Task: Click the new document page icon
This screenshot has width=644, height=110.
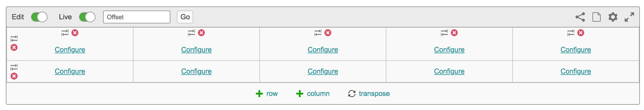Action: [x=597, y=17]
